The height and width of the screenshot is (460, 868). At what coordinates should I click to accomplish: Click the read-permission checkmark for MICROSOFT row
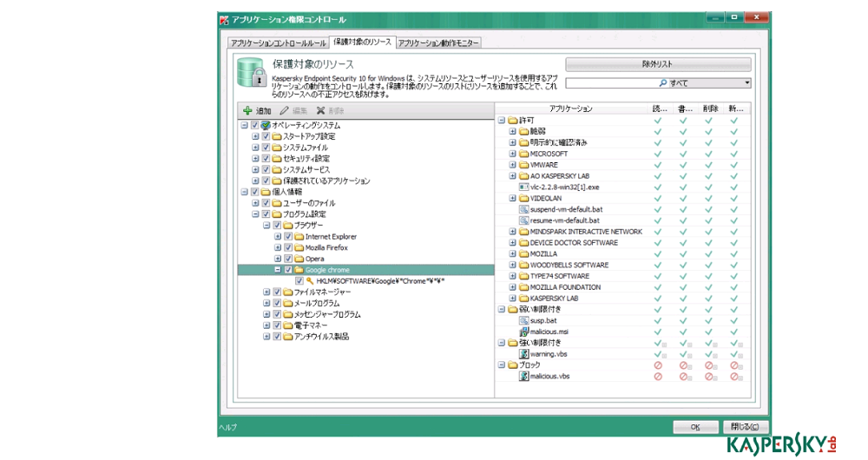658,154
